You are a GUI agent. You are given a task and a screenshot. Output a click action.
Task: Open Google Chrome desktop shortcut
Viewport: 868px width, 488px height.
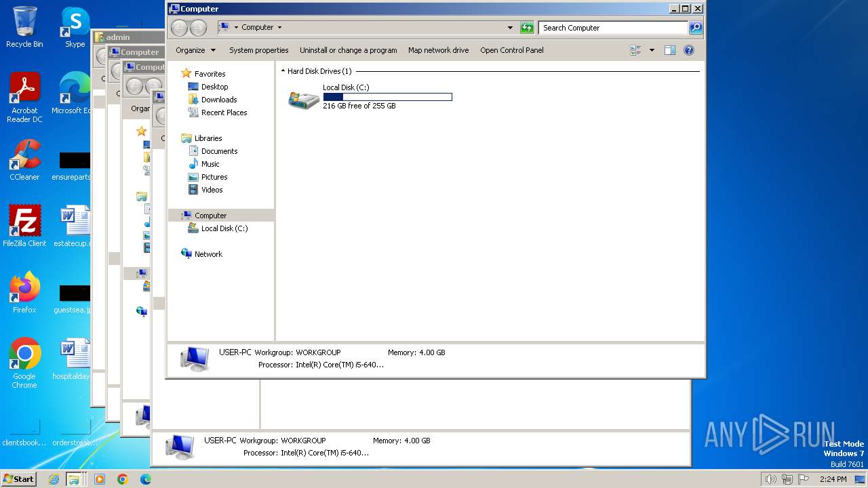tap(24, 363)
